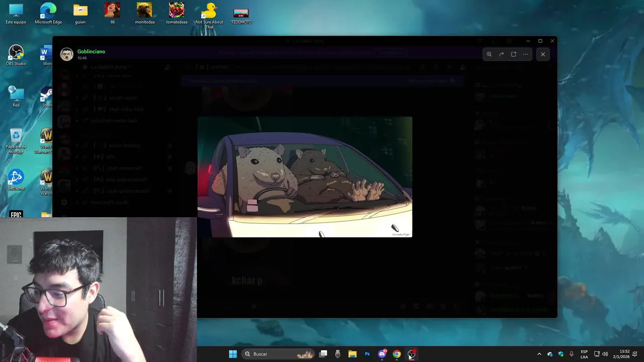Switch to Discord via its taskbar icon

pyautogui.click(x=382, y=354)
